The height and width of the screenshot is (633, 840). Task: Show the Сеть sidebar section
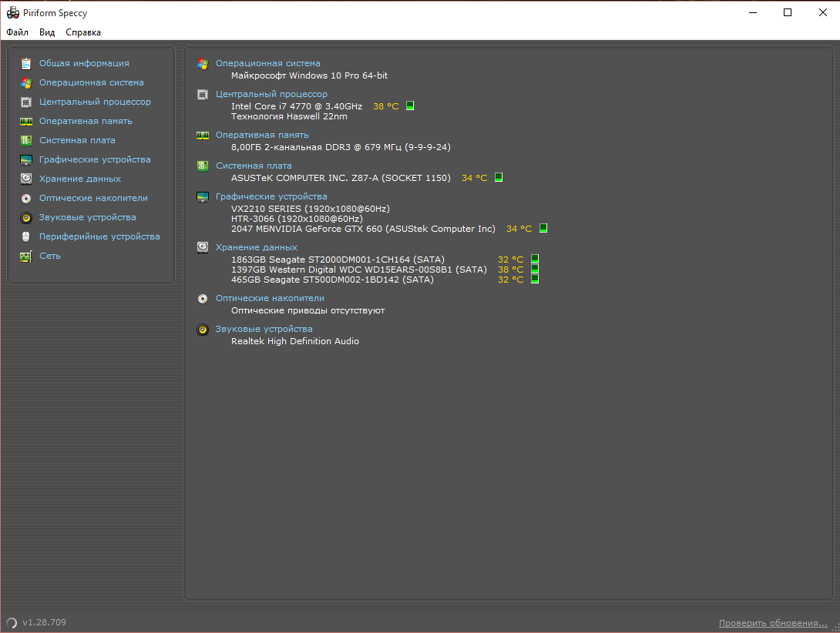click(x=50, y=256)
